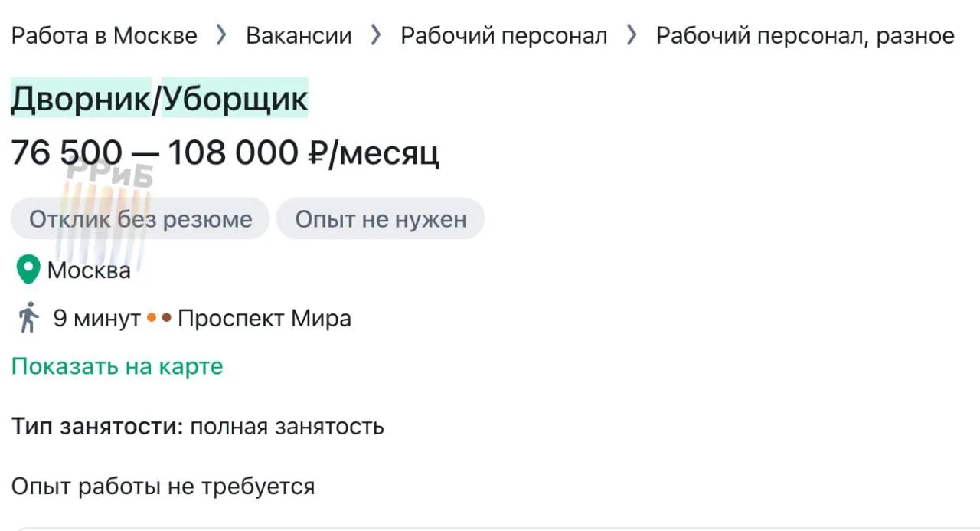Select the Отклик без резюме tag
This screenshot has width=980, height=531.
click(140, 219)
